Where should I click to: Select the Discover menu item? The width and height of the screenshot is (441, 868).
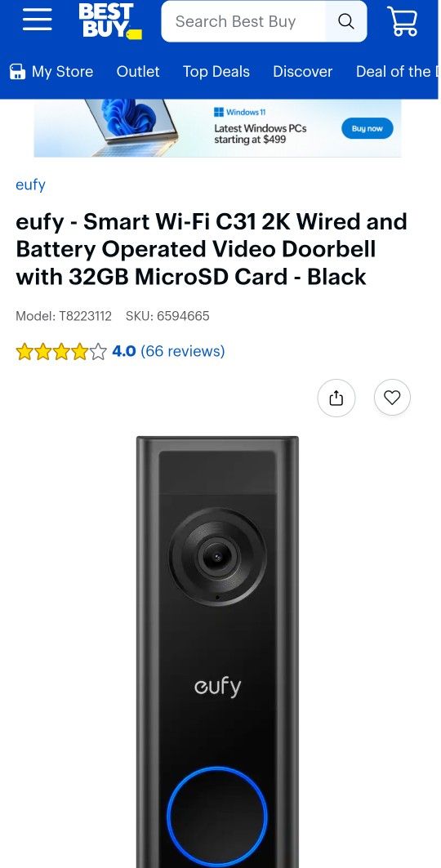303,71
